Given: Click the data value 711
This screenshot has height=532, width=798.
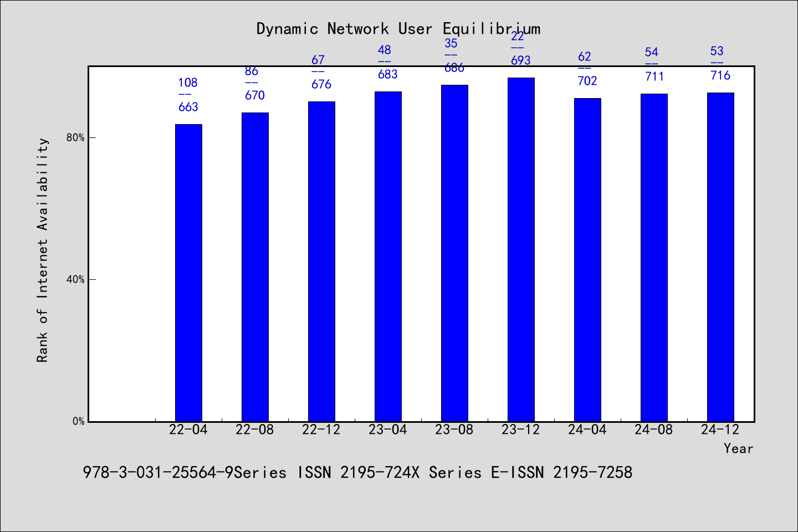Looking at the screenshot, I should click(x=654, y=76).
